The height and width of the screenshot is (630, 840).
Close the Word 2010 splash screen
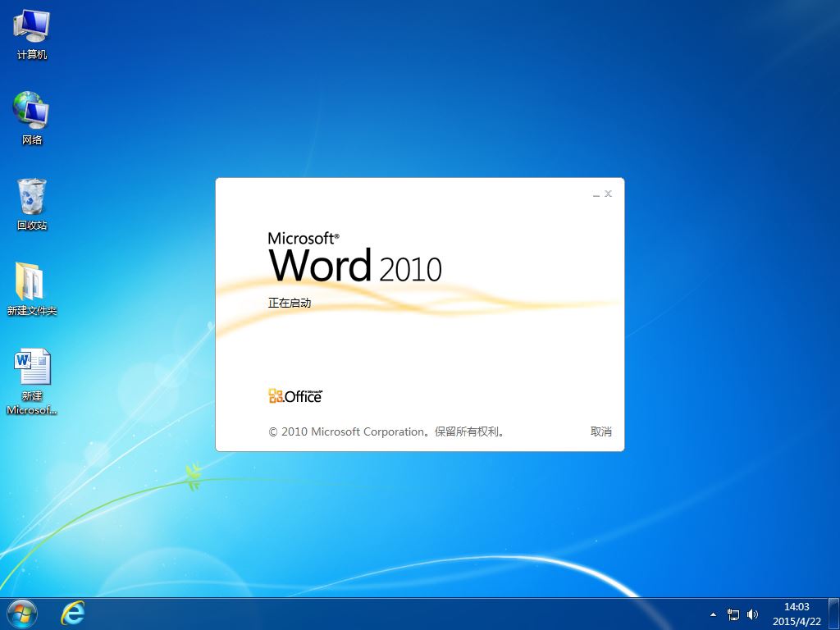pyautogui.click(x=608, y=194)
